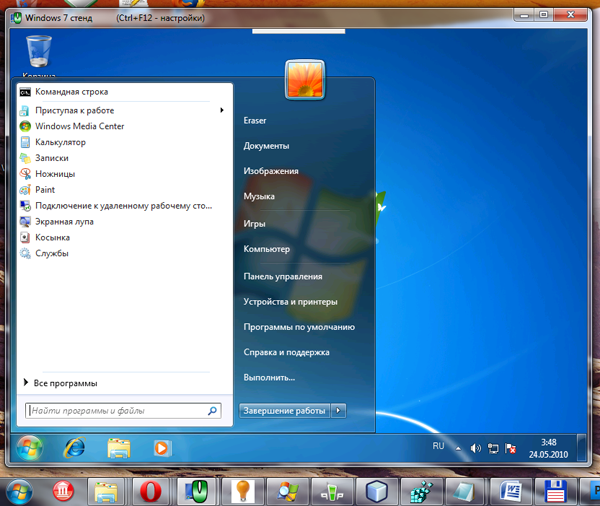Click the Paint program icon

click(25, 190)
